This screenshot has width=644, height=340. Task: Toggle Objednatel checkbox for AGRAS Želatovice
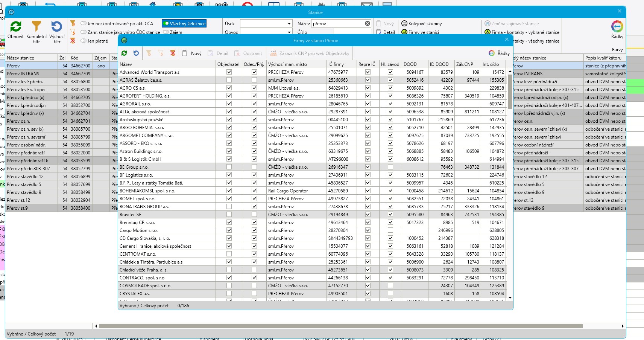pos(229,80)
